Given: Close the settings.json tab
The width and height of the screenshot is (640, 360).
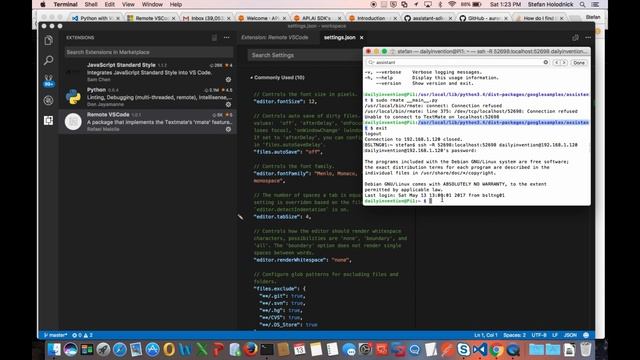Looking at the screenshot, I should click(361, 38).
